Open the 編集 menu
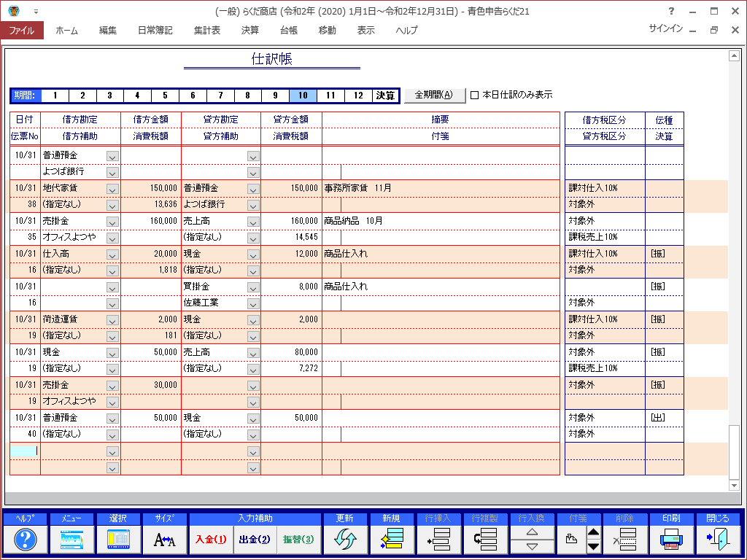 [108, 31]
